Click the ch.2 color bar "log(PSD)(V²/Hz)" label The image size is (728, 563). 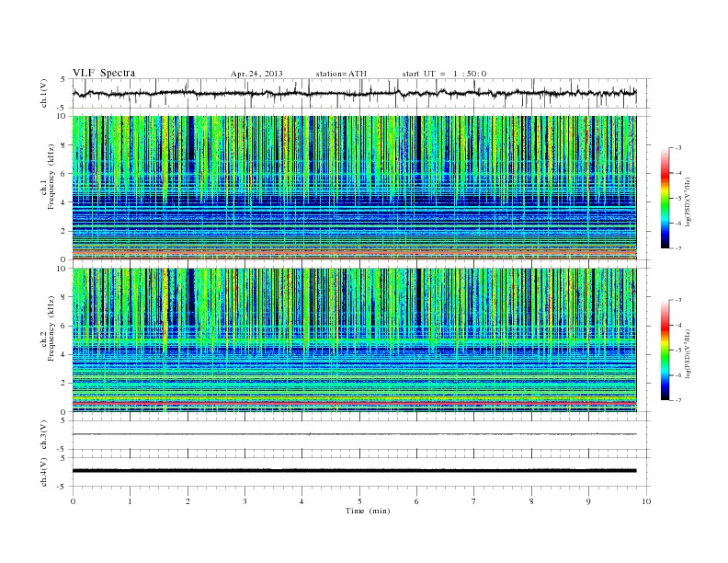pos(688,353)
